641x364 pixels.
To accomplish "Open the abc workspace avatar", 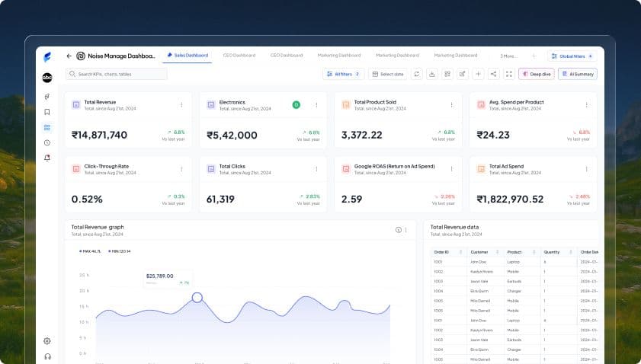I will [x=47, y=78].
